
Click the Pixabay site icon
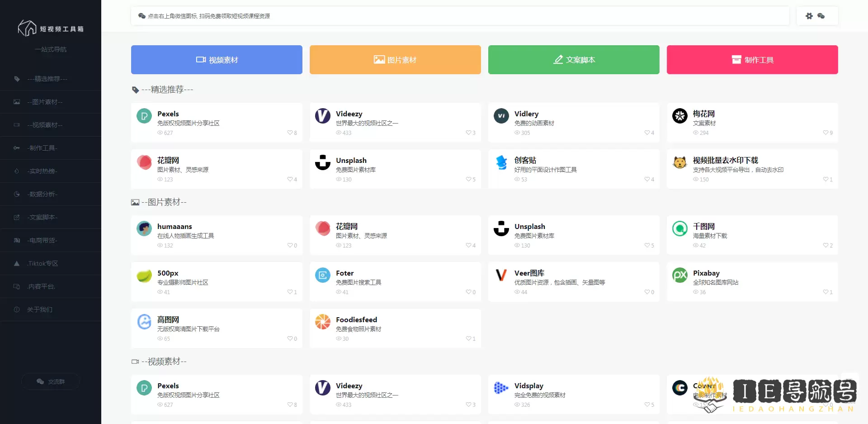tap(679, 275)
